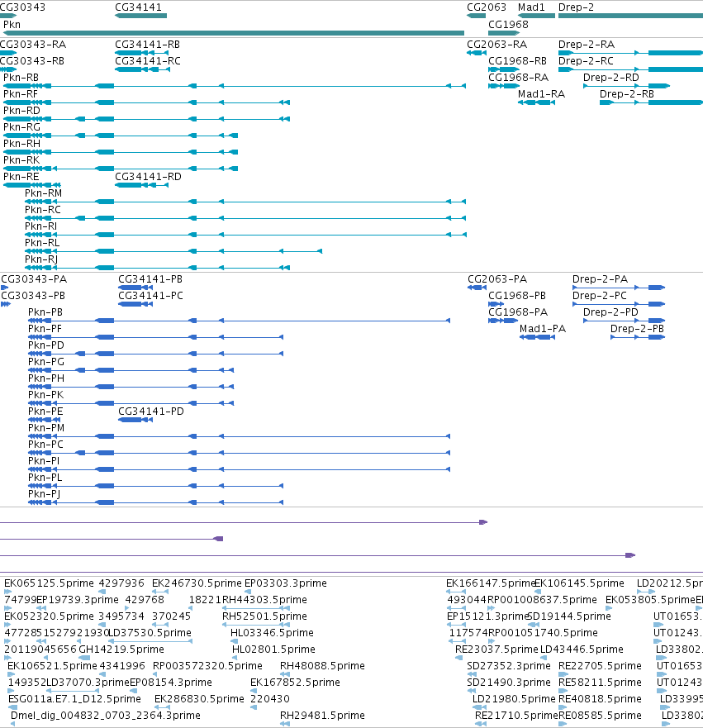Select the Pkn gene label
Screen dimensions: 703x728
click(12, 24)
